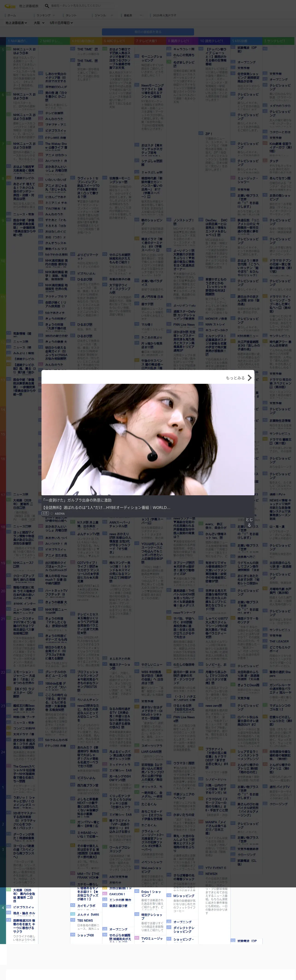Open the 大相撲（2026年）幕内の全取組 listing
The width and height of the screenshot is (296, 980).
pos(24,895)
